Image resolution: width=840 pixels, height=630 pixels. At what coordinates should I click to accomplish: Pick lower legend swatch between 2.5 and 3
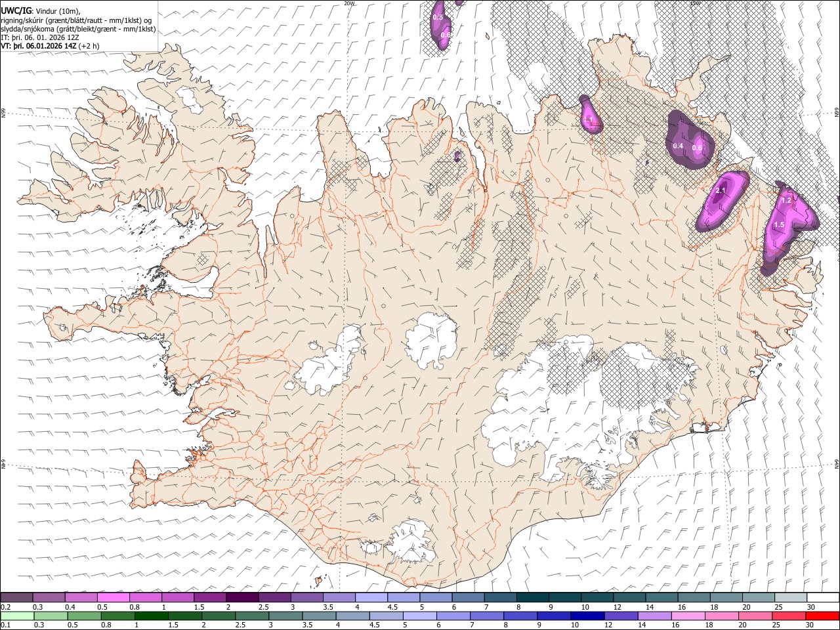251,616
